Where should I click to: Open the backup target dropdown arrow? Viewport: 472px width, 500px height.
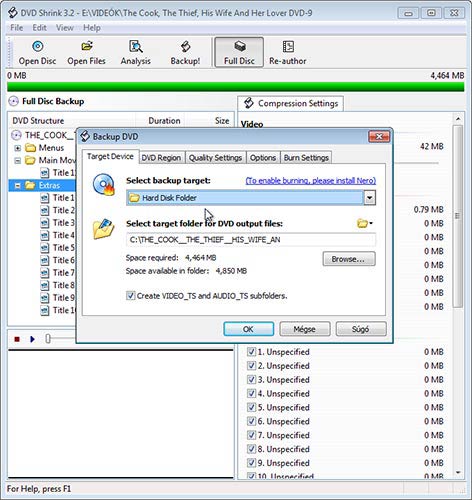(369, 198)
